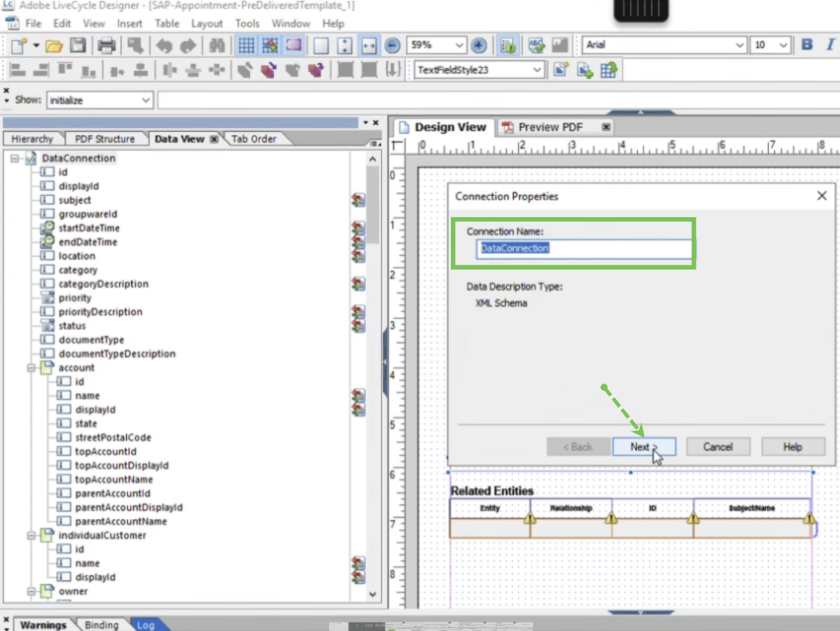
Task: Click the insert table icon beside the style box
Action: [x=609, y=70]
